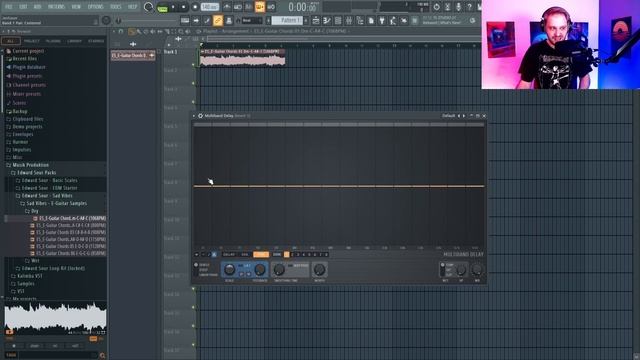
Task: Expand the Wet folder in browser
Action: coord(35,260)
